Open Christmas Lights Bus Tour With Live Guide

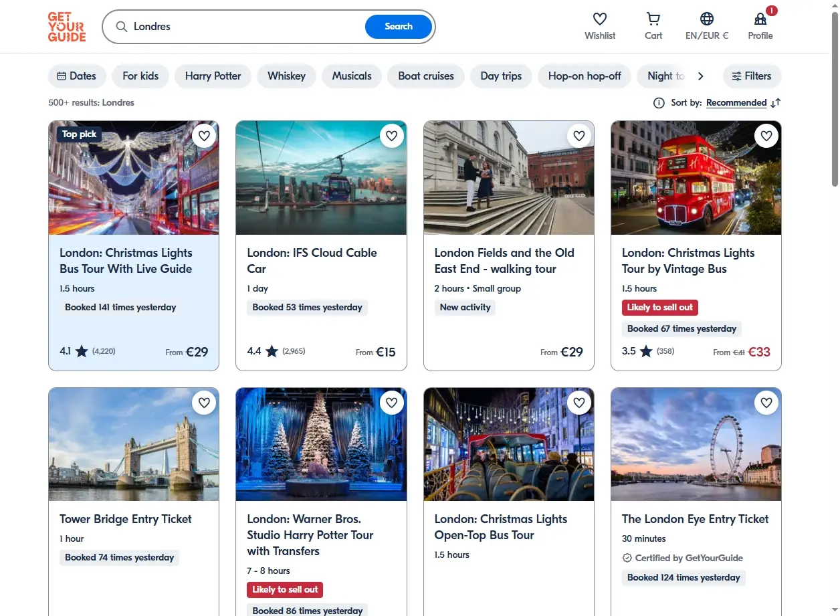(x=126, y=261)
